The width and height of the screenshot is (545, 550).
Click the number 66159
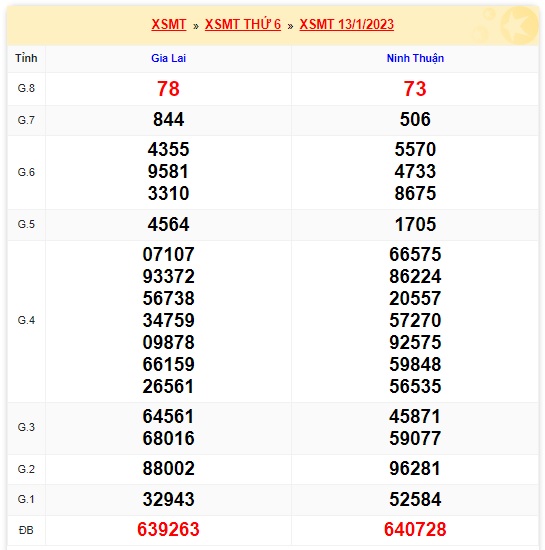[x=168, y=365]
